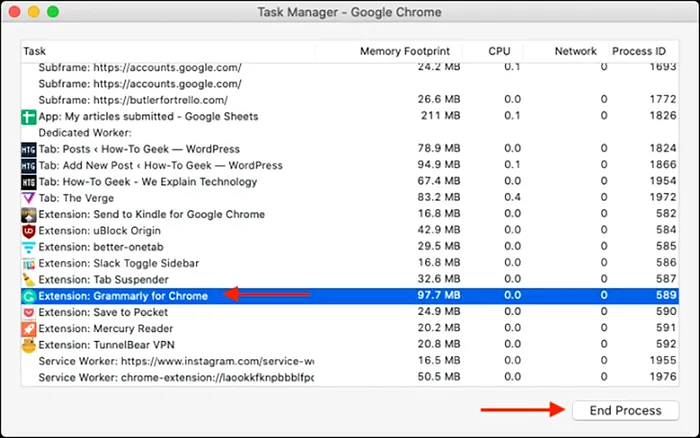Select 'Extension: Save to Pocket' row
This screenshot has width=700, height=438.
click(x=350, y=313)
